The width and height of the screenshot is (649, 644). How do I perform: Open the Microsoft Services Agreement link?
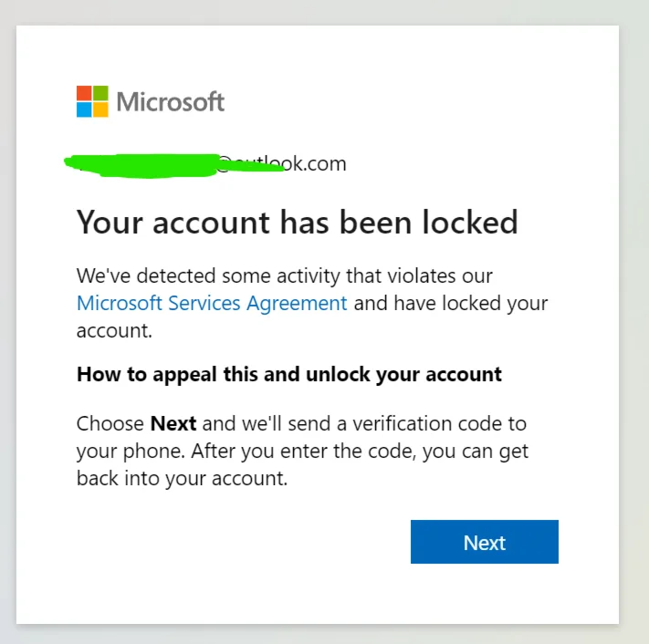click(x=212, y=303)
